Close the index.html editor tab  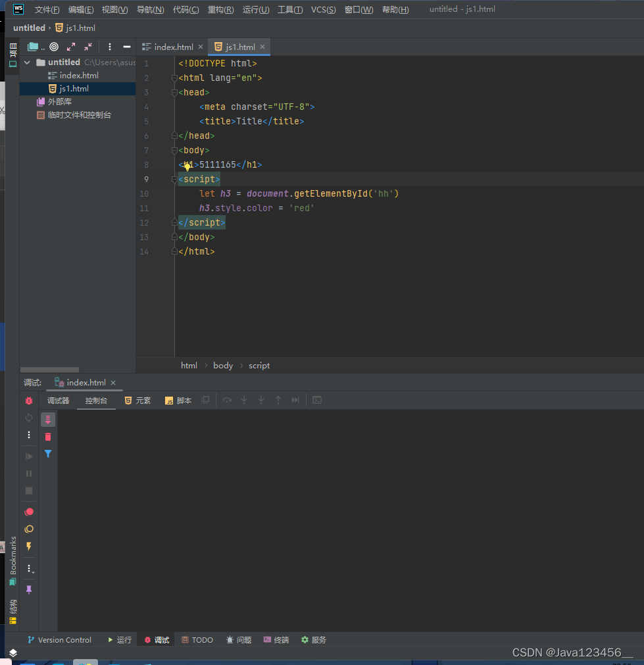click(x=201, y=47)
